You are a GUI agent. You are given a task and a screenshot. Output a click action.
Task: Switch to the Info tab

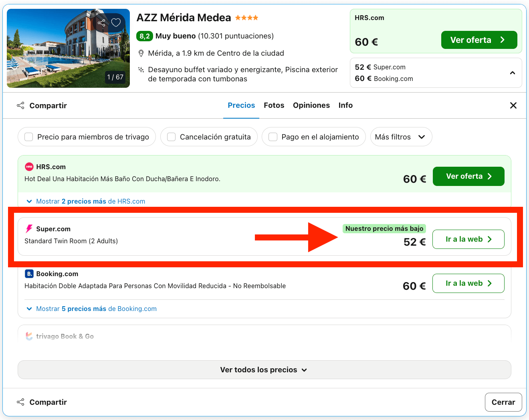click(x=345, y=105)
